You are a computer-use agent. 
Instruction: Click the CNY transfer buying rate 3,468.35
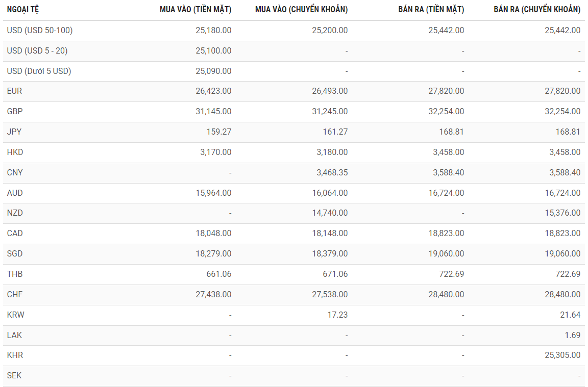click(x=332, y=173)
